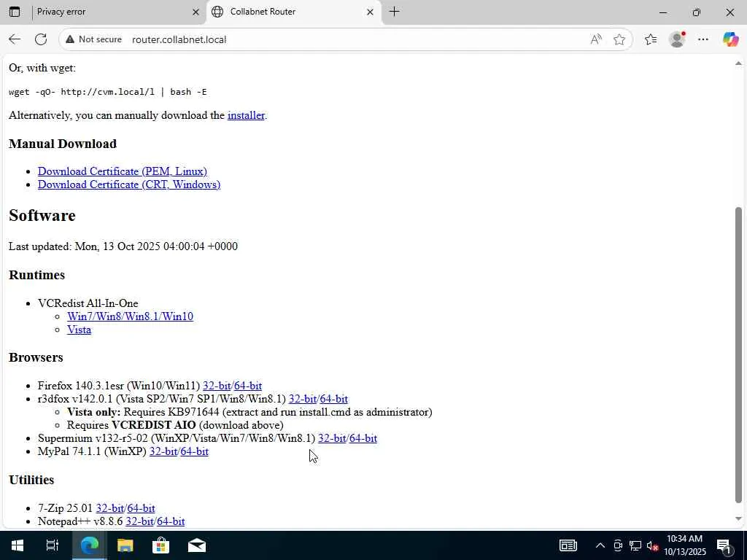Download 7-Zip 25.01 32-bit
The image size is (747, 560).
click(110, 508)
